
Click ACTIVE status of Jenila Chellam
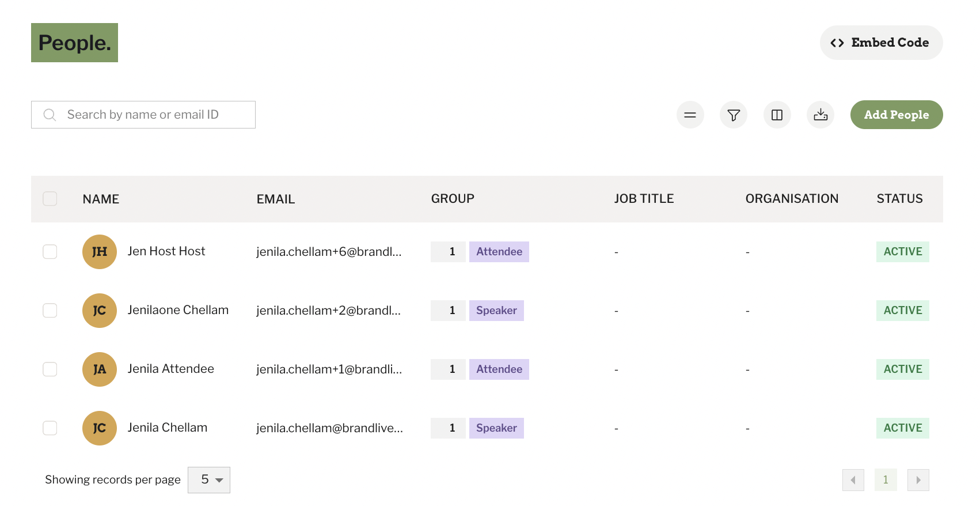(x=903, y=428)
